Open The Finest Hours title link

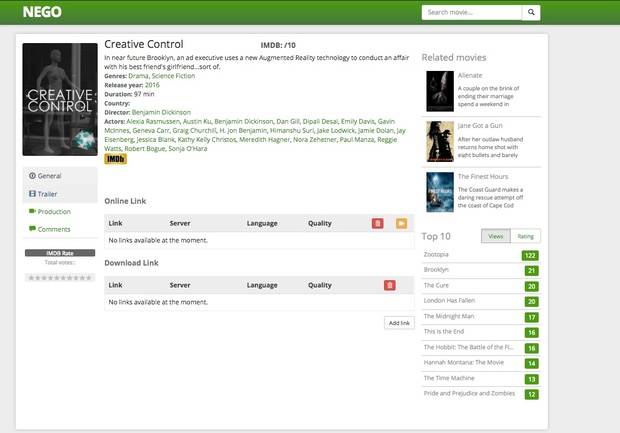click(483, 176)
